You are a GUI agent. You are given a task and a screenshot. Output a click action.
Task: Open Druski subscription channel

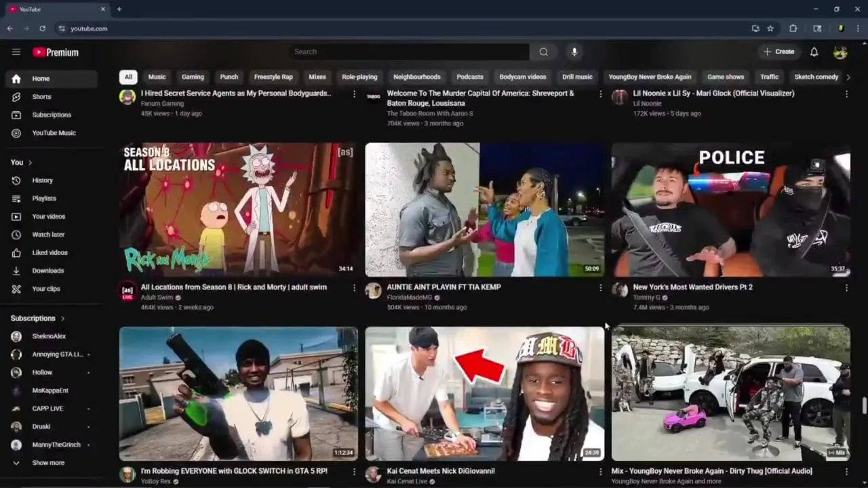pyautogui.click(x=51, y=426)
